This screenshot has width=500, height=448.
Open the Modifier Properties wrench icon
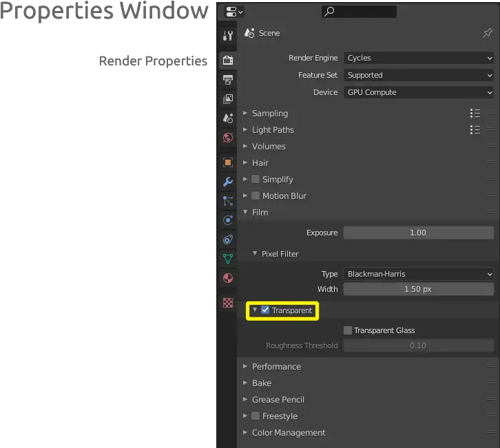coord(228,182)
